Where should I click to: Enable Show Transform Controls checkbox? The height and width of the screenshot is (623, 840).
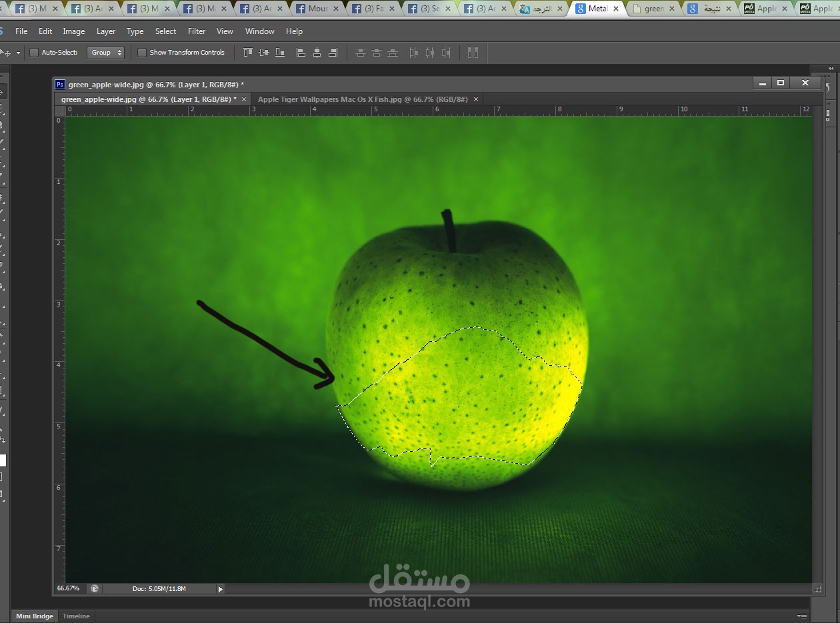pos(141,53)
